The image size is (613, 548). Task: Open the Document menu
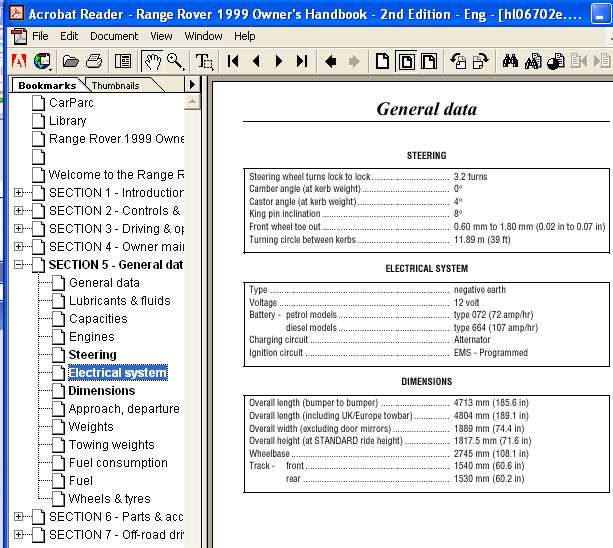click(114, 36)
